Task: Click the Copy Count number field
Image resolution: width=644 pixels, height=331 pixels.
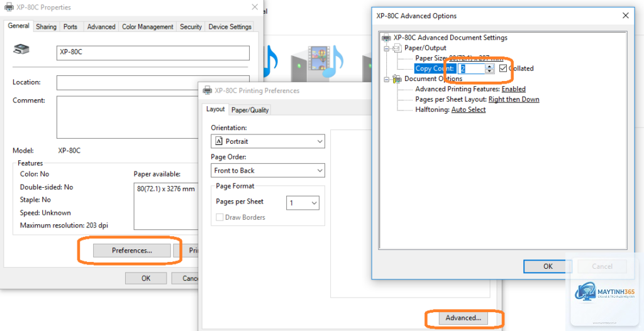Action: (x=472, y=68)
